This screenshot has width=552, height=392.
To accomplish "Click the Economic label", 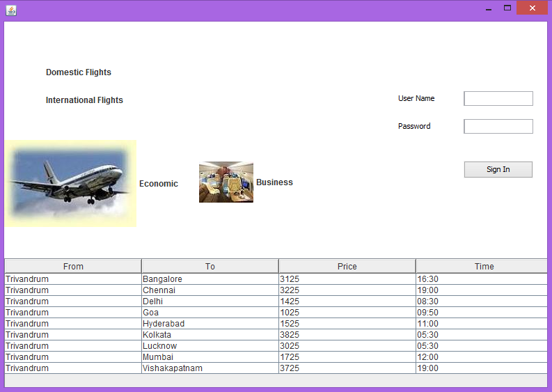I will point(159,184).
